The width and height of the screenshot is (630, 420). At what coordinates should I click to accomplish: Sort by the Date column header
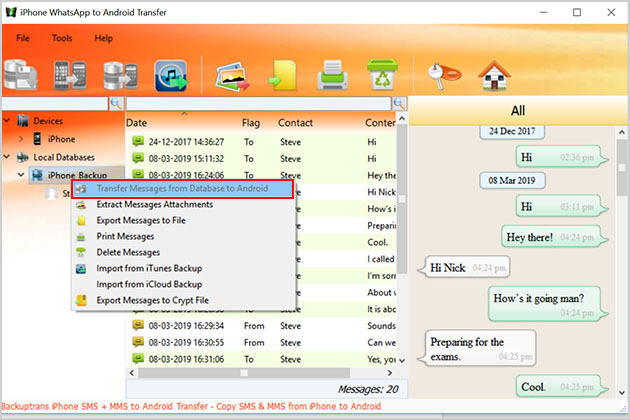click(137, 123)
